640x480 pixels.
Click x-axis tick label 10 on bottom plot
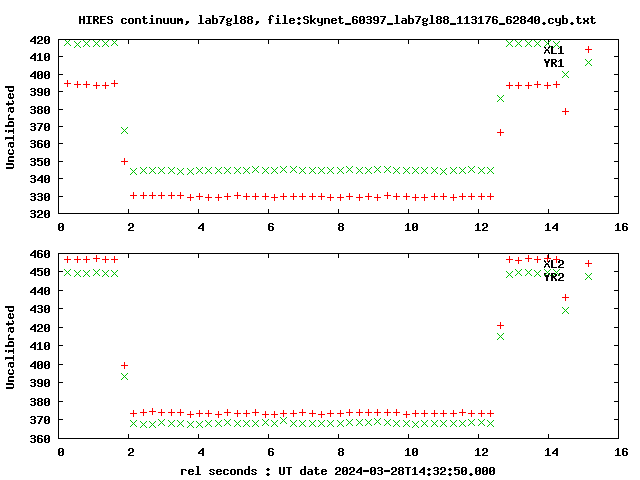(x=411, y=453)
